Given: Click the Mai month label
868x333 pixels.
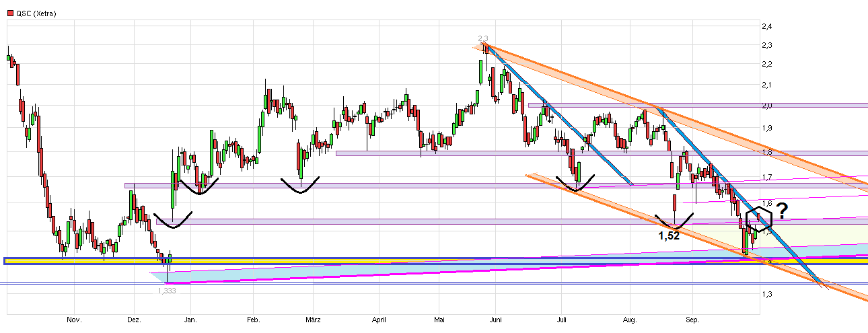Looking at the screenshot, I should 440,321.
